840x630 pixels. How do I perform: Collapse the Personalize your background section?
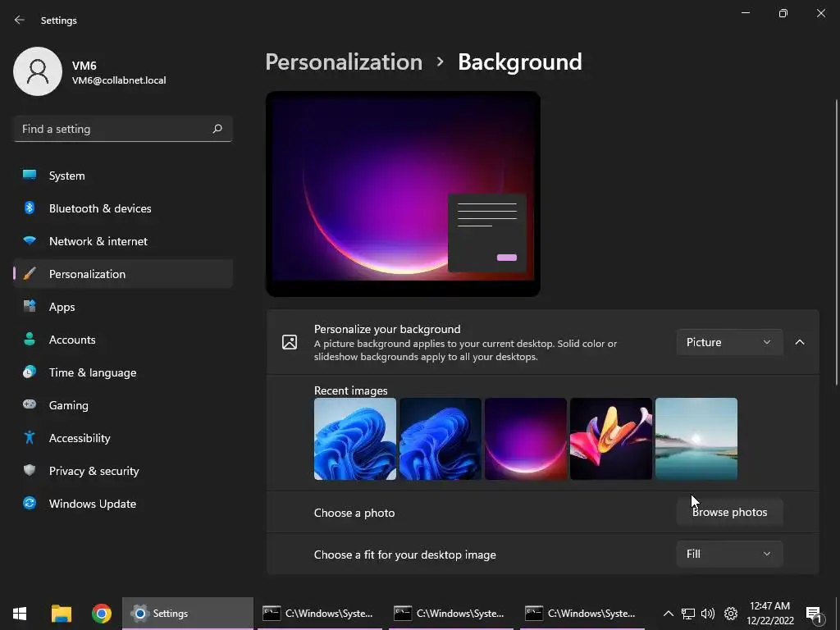tap(799, 342)
